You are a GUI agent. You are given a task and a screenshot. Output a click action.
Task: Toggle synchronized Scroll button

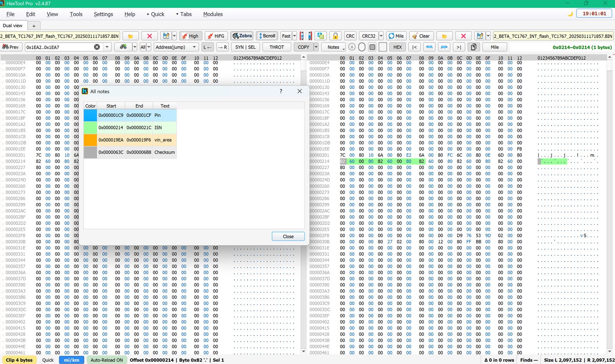pyautogui.click(x=267, y=36)
